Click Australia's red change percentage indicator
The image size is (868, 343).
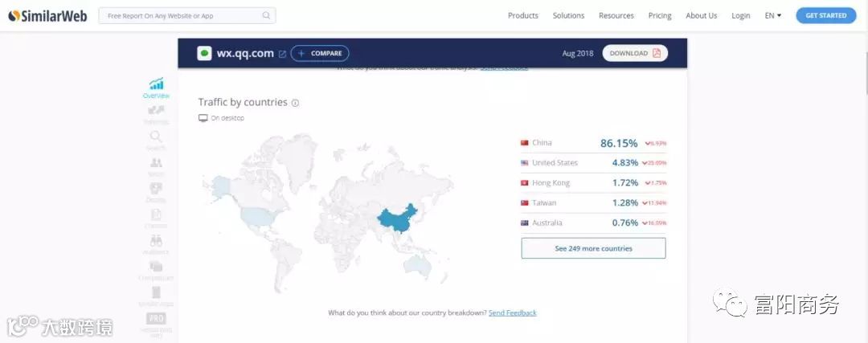[x=653, y=223]
